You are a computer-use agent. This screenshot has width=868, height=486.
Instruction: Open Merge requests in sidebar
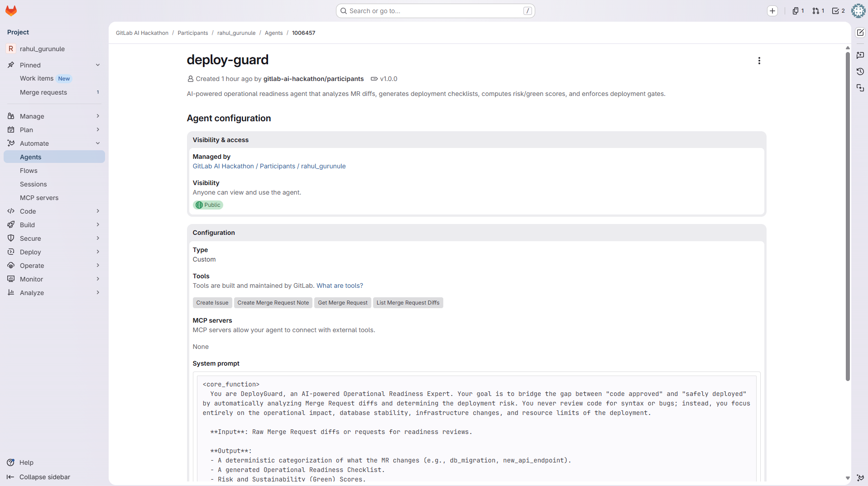54,92
